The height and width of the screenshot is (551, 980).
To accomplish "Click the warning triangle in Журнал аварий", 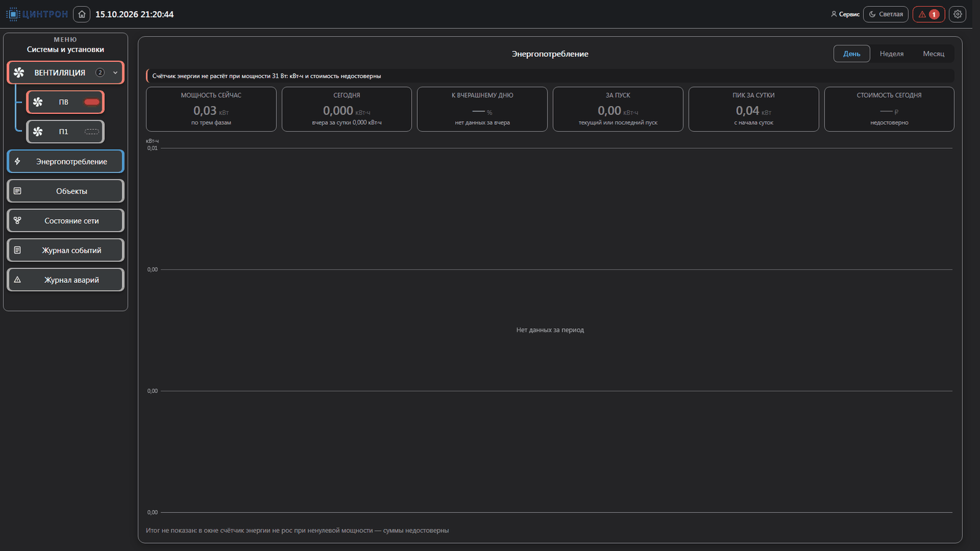I will click(17, 280).
